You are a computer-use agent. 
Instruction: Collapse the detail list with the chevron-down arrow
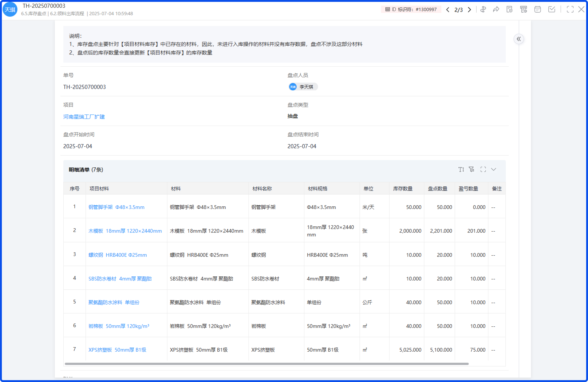(494, 169)
